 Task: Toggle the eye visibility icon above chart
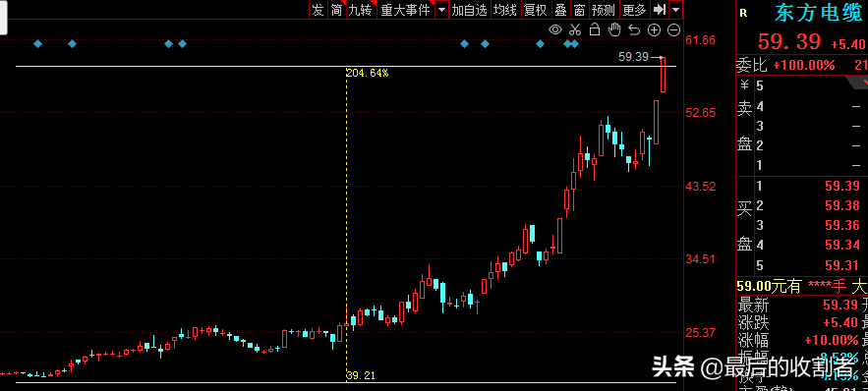(555, 29)
